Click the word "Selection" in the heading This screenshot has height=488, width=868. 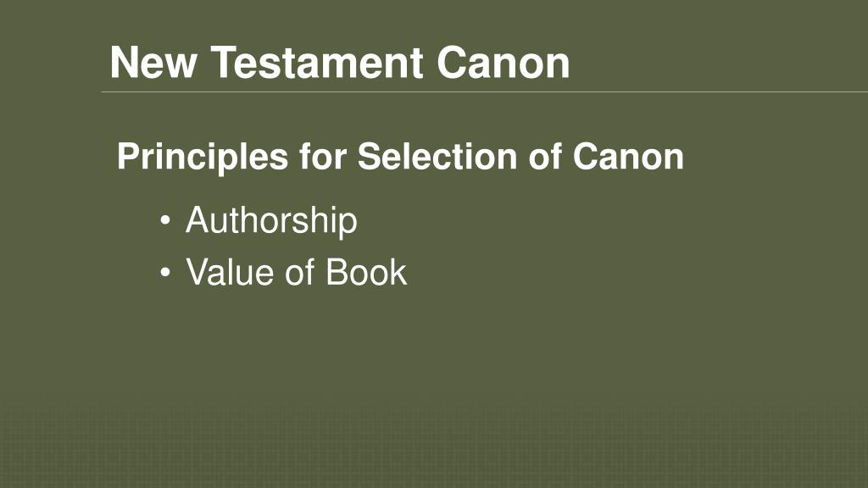pos(437,156)
